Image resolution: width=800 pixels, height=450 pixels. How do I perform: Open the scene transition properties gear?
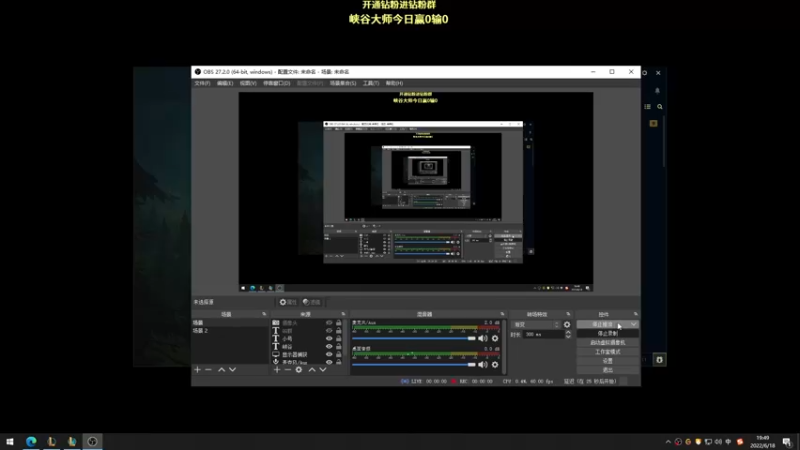[567, 324]
